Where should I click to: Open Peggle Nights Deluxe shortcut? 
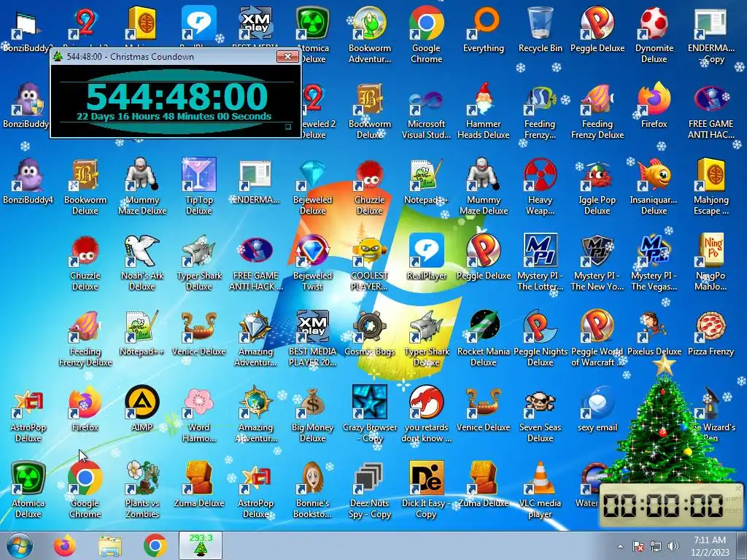pyautogui.click(x=541, y=338)
